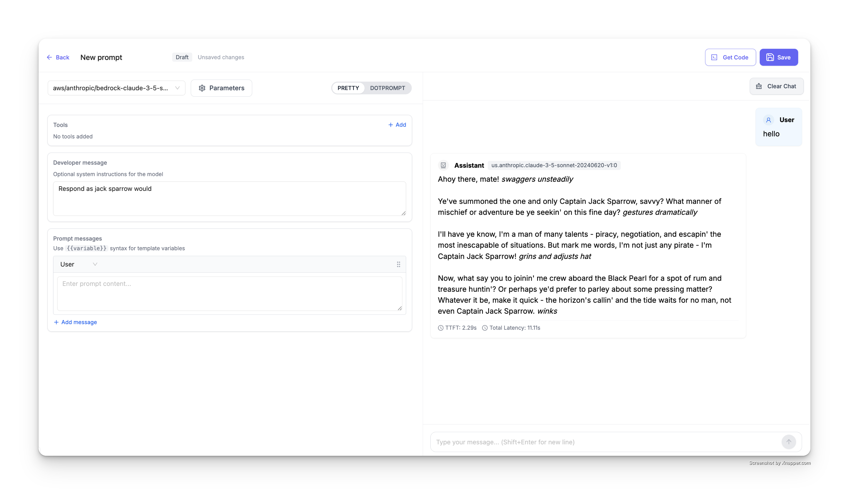
Task: Expand the User role dropdown
Action: (x=79, y=264)
